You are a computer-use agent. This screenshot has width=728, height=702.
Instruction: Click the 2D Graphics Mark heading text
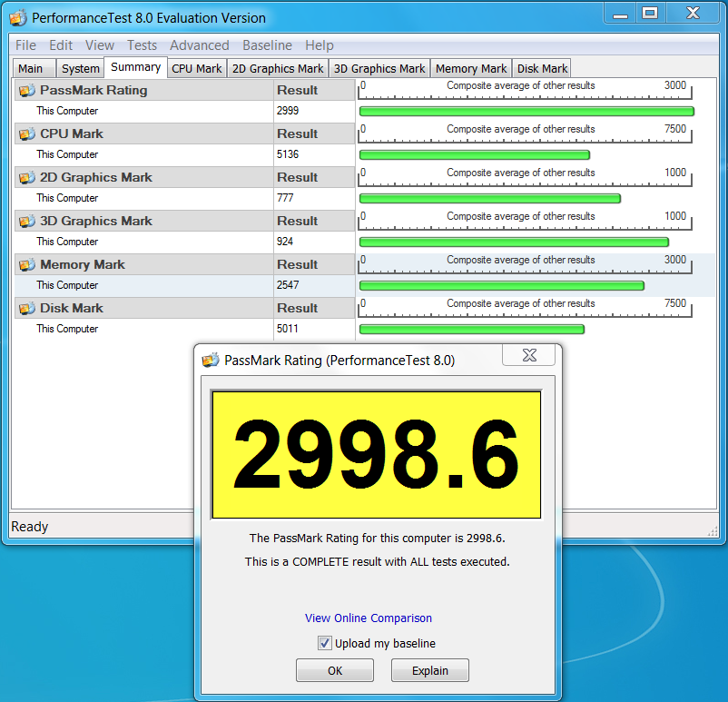click(x=95, y=177)
